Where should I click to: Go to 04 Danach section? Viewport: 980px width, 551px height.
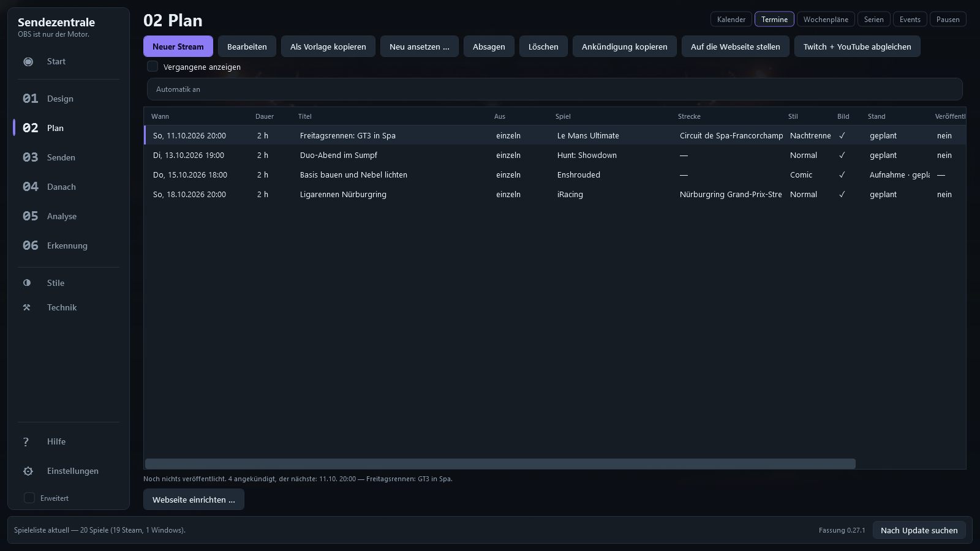pyautogui.click(x=69, y=187)
